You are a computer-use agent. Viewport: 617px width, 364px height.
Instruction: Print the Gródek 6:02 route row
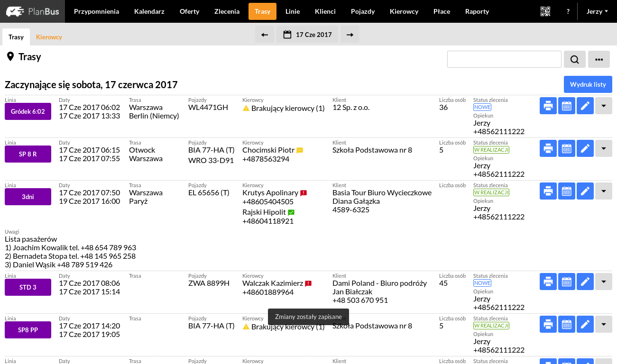coord(548,106)
